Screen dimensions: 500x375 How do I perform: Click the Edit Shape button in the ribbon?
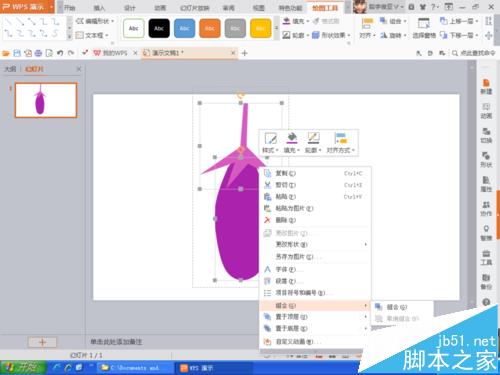95,21
